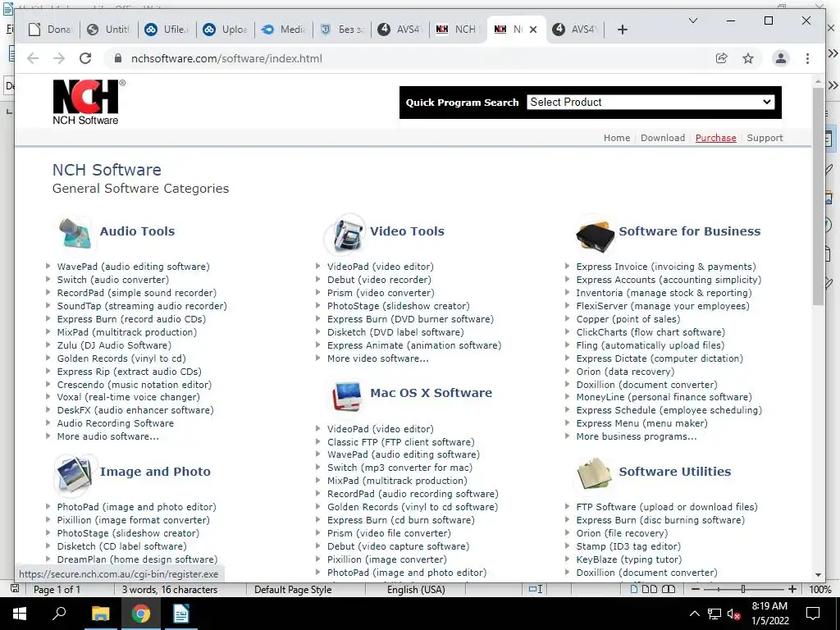Click the network tray icon

coord(714,614)
